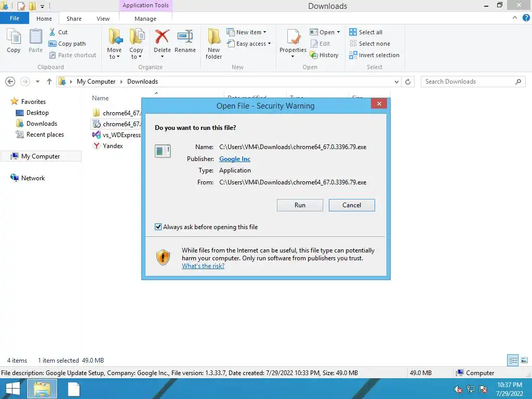The height and width of the screenshot is (399, 532).
Task: Click the Quick Access Properties icon in title bar
Action: pos(21,6)
